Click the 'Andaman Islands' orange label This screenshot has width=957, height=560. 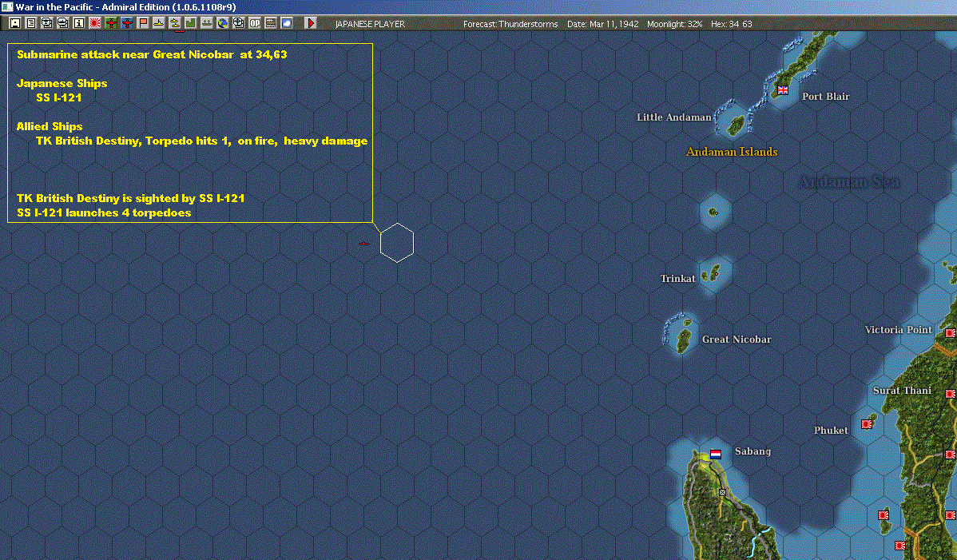(x=732, y=152)
